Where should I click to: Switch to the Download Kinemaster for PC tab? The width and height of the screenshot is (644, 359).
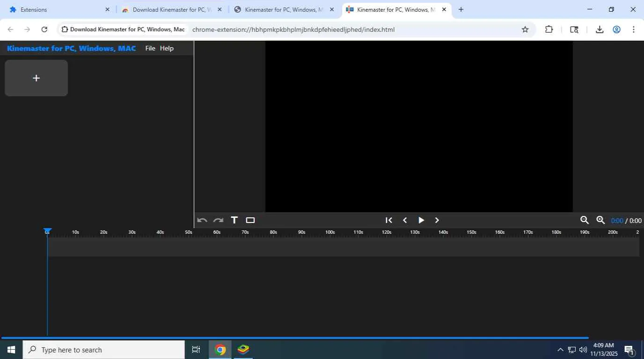click(172, 9)
